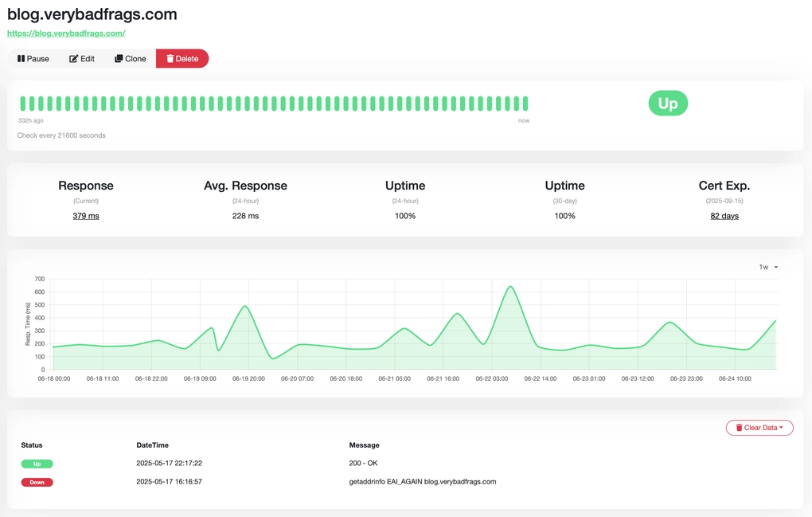Click the oldest heartbeat bar near 332h ago
The image size is (812, 517).
[x=24, y=103]
